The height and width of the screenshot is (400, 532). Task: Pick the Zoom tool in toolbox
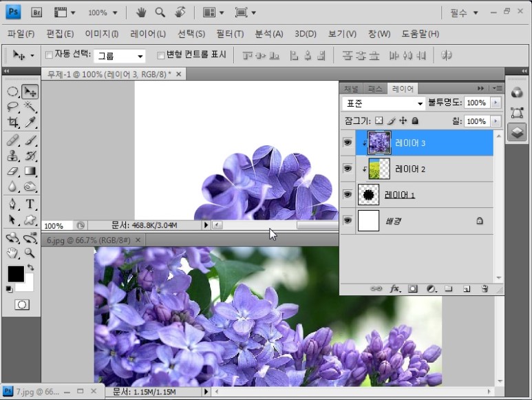30,253
